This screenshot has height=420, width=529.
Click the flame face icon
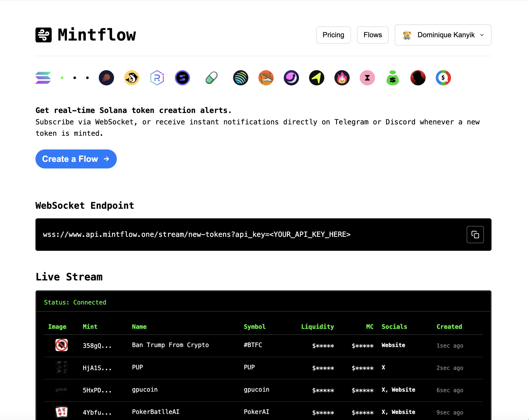tap(342, 78)
